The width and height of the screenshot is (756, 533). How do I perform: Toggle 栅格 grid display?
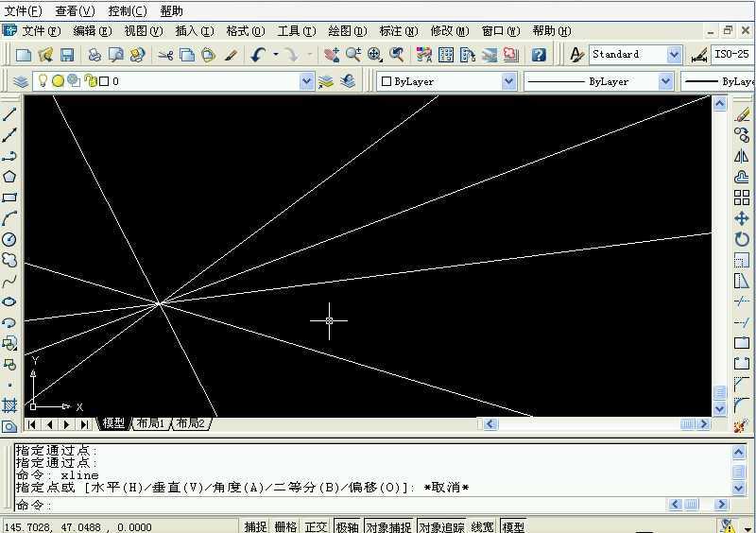[285, 526]
